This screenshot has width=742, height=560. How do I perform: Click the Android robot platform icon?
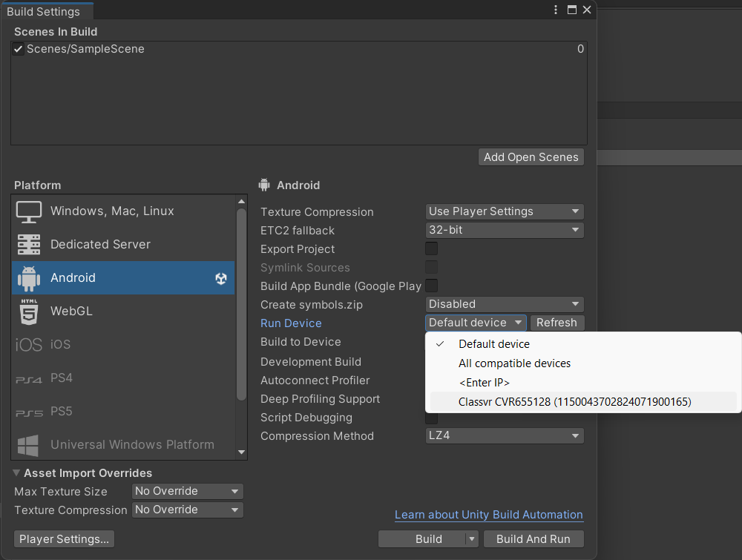29,278
